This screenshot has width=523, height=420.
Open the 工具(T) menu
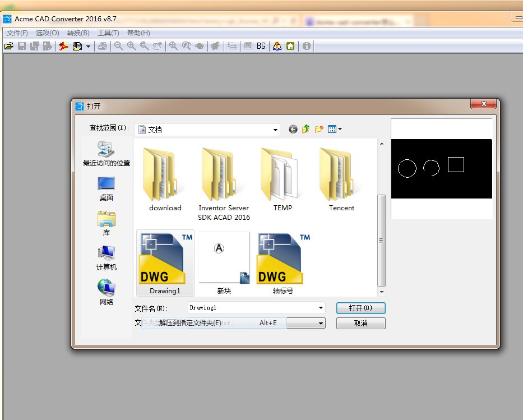pyautogui.click(x=108, y=33)
